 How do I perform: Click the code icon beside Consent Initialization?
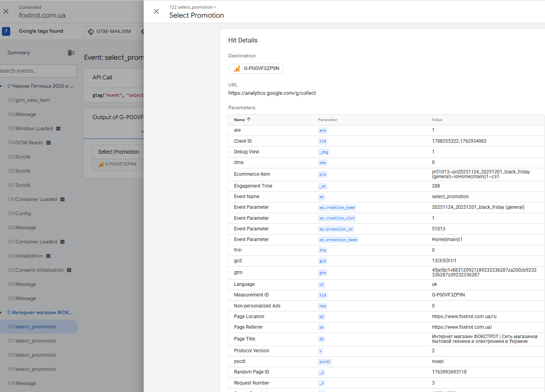(69, 270)
